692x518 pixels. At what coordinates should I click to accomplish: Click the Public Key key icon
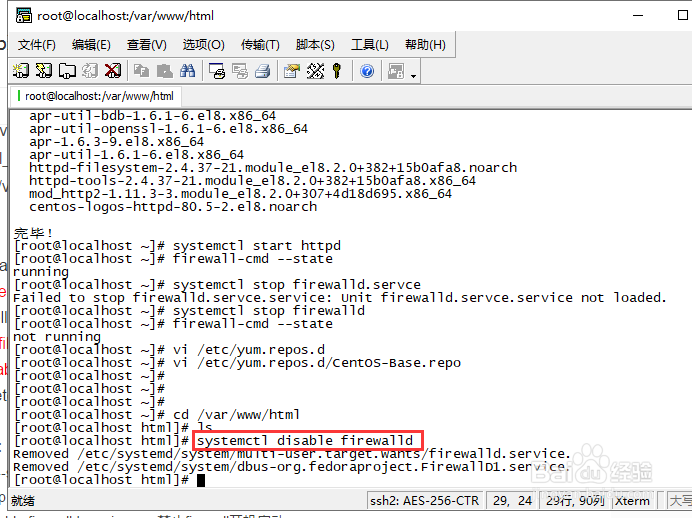337,71
